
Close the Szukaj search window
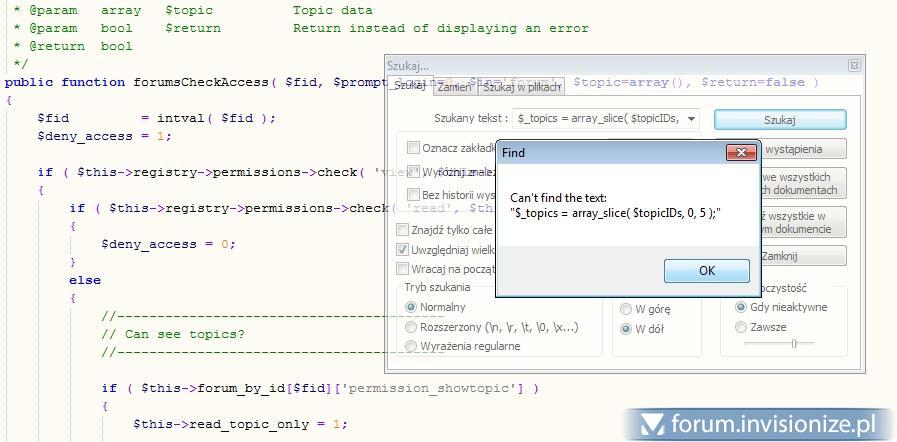coord(854,65)
